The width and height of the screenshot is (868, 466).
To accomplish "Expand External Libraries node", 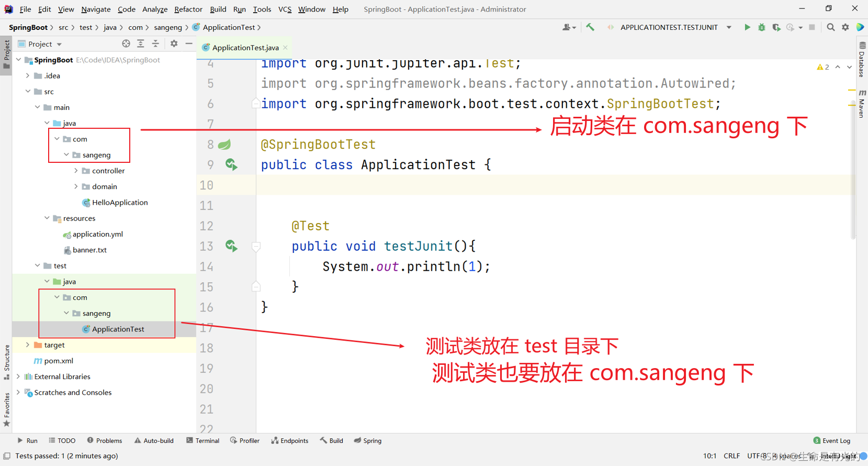I will coord(19,376).
